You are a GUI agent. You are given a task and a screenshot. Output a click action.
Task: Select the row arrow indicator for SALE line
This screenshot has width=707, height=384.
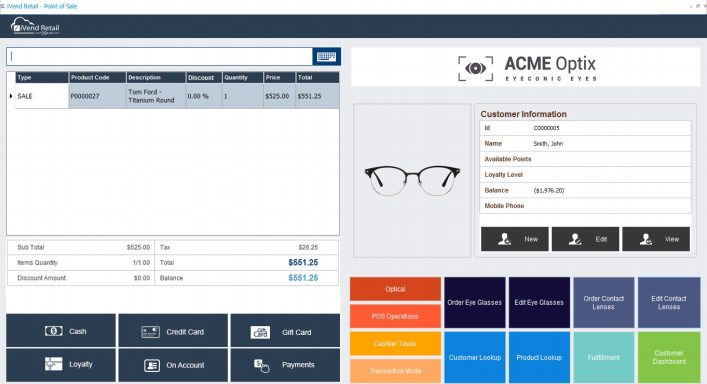[11, 96]
